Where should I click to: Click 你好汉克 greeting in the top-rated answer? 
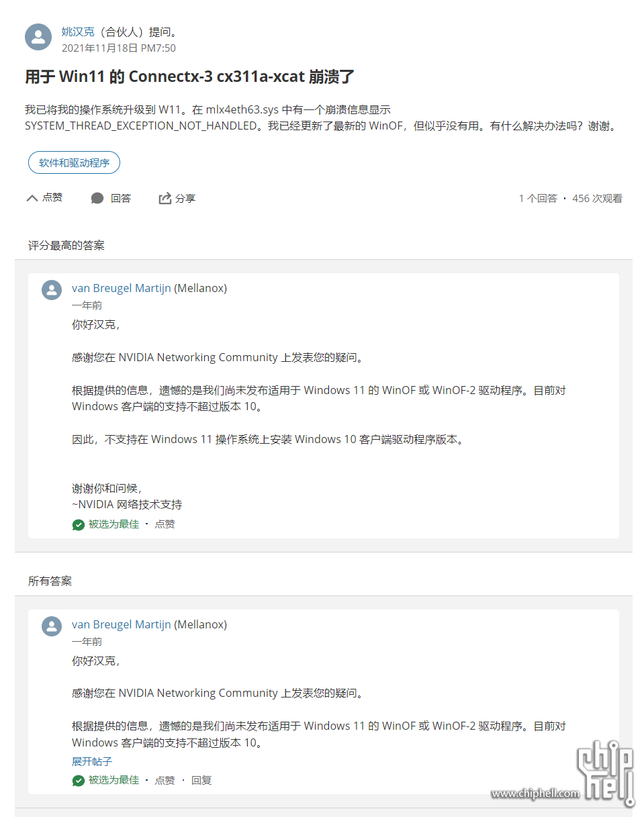[x=96, y=324]
